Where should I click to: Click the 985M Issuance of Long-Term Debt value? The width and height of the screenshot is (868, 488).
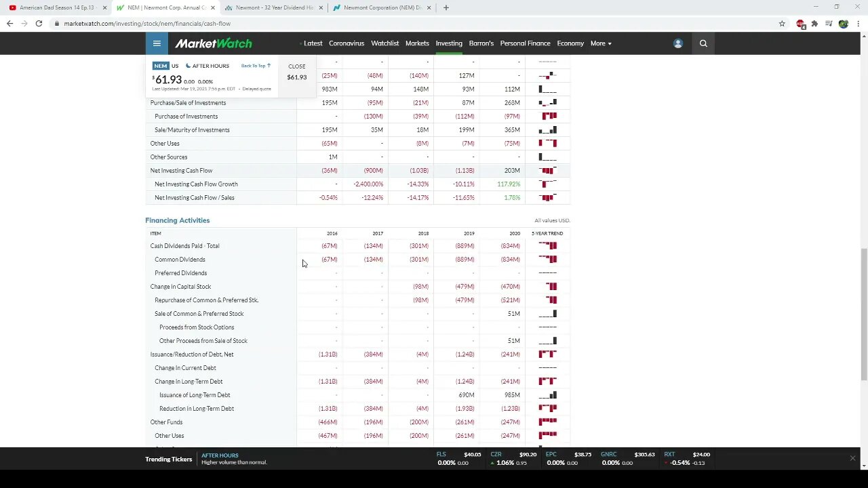pos(512,395)
